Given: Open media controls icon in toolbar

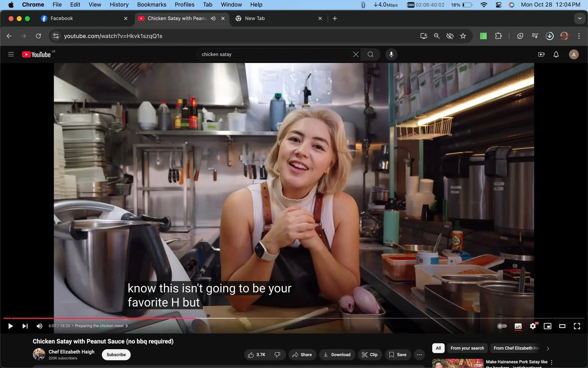Looking at the screenshot, I should click(x=535, y=36).
